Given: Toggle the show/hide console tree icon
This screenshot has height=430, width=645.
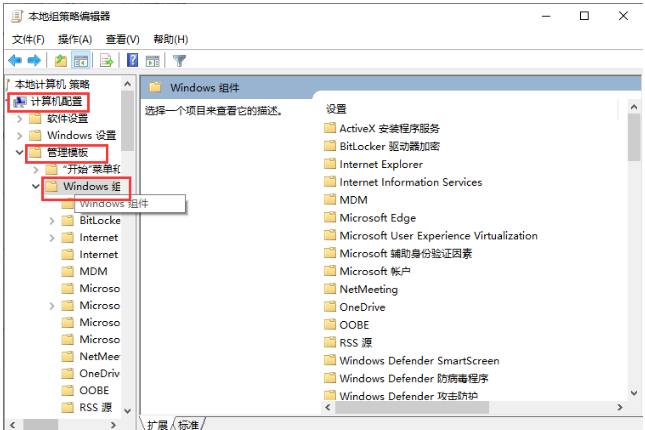Looking at the screenshot, I should (81, 61).
